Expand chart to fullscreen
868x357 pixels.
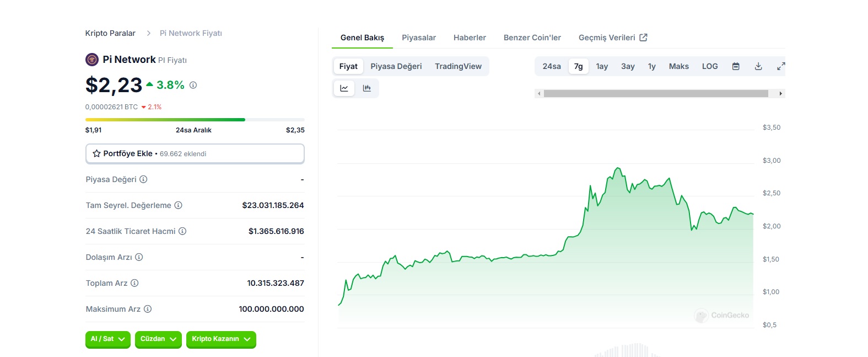click(781, 66)
